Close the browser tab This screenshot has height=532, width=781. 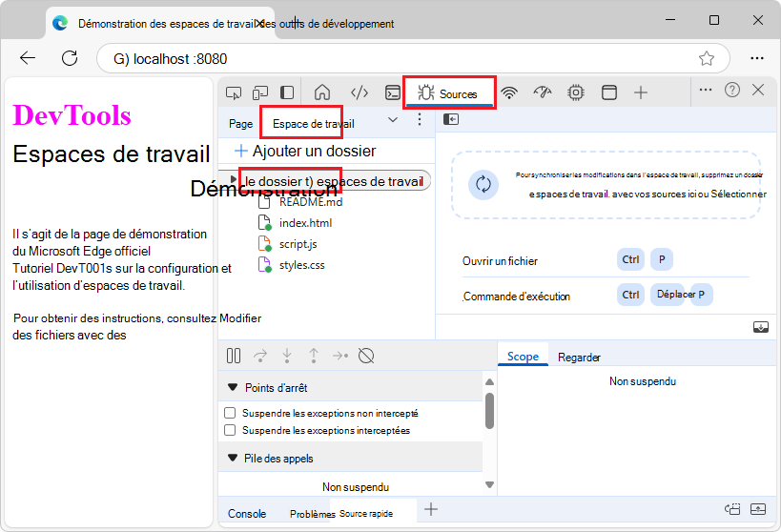[259, 23]
